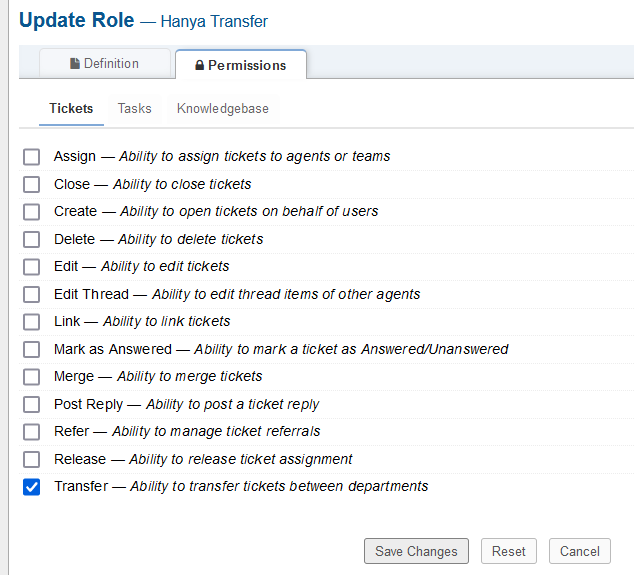Viewport: 634px width, 575px height.
Task: Check the Close tickets checkbox
Action: (x=32, y=184)
